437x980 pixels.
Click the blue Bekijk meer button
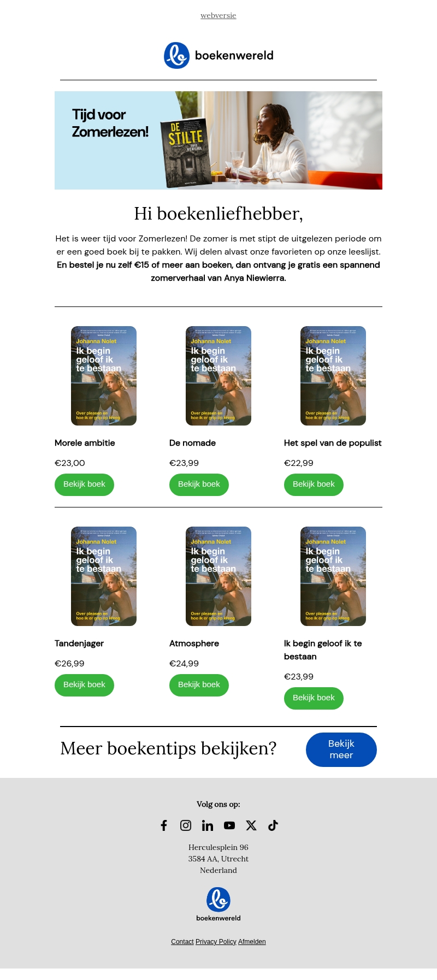pyautogui.click(x=341, y=749)
